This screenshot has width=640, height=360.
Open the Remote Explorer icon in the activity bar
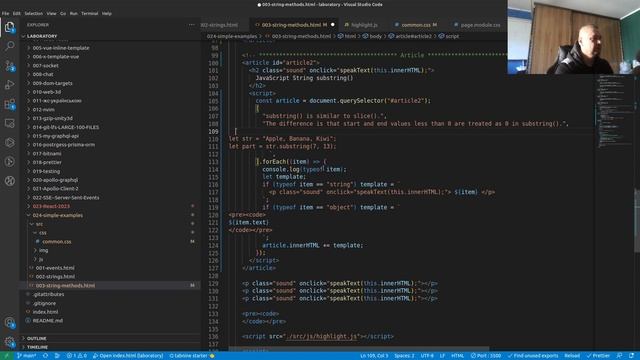9,123
